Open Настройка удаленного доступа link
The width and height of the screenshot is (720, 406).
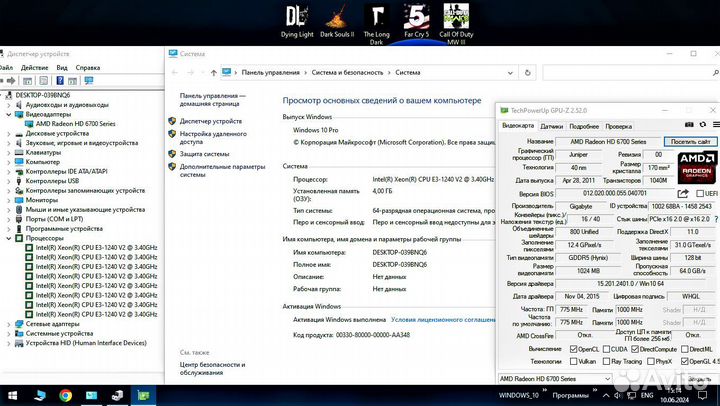213,138
